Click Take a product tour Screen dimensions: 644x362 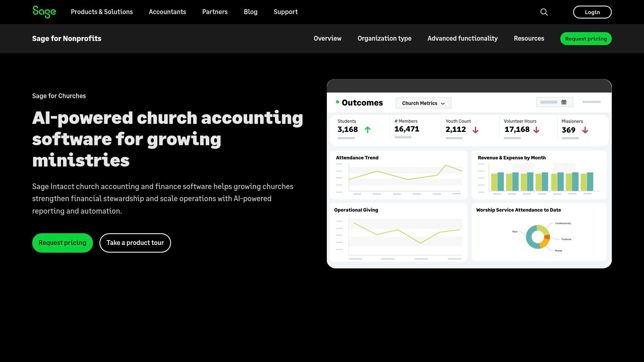coord(135,243)
